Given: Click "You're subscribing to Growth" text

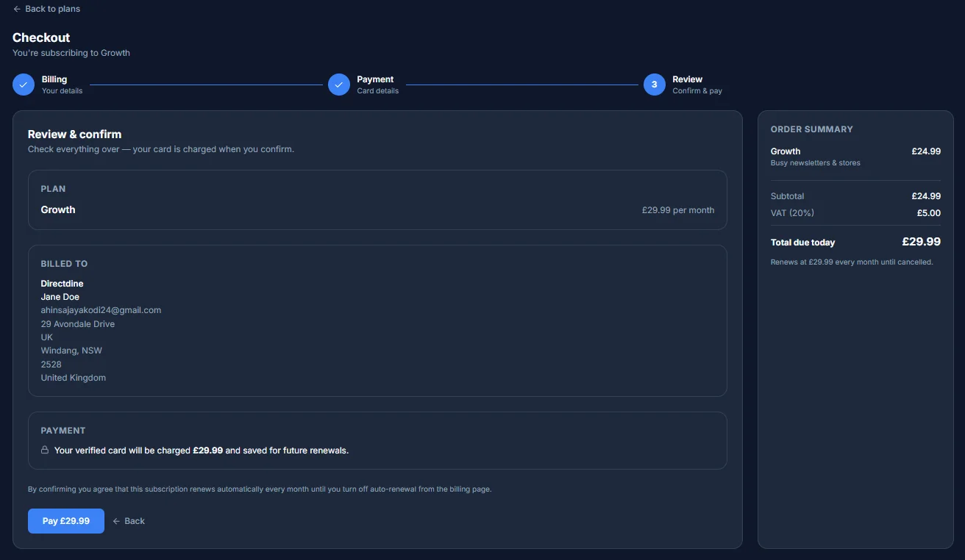Looking at the screenshot, I should point(71,53).
